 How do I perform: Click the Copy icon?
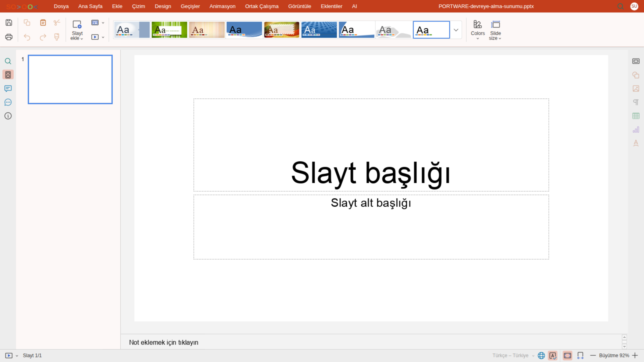click(x=27, y=23)
